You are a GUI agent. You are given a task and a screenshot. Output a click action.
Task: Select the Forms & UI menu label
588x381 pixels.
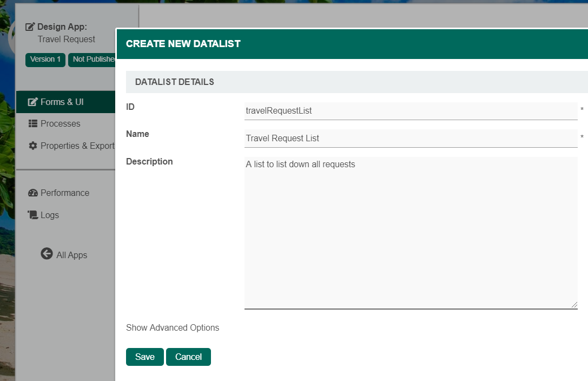coord(62,102)
